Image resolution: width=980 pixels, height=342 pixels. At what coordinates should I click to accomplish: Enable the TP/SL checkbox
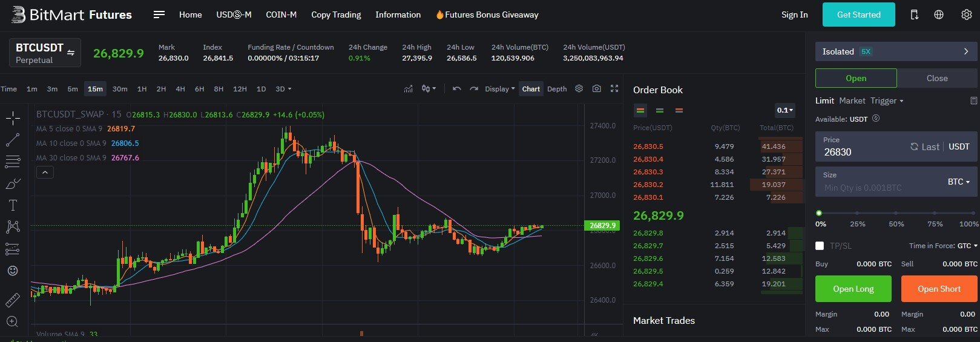[820, 246]
